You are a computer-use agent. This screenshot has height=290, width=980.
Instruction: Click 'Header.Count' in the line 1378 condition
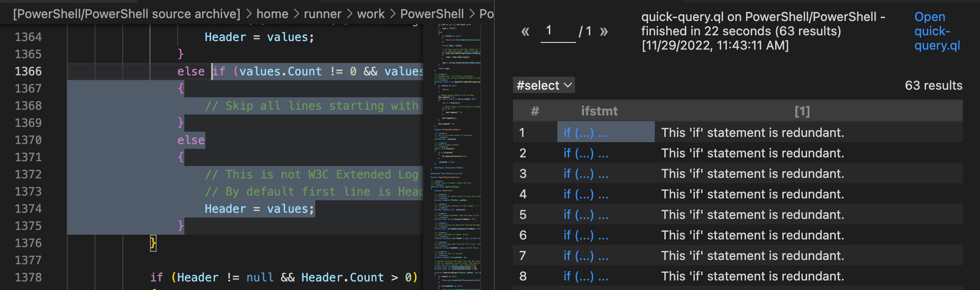(x=342, y=277)
